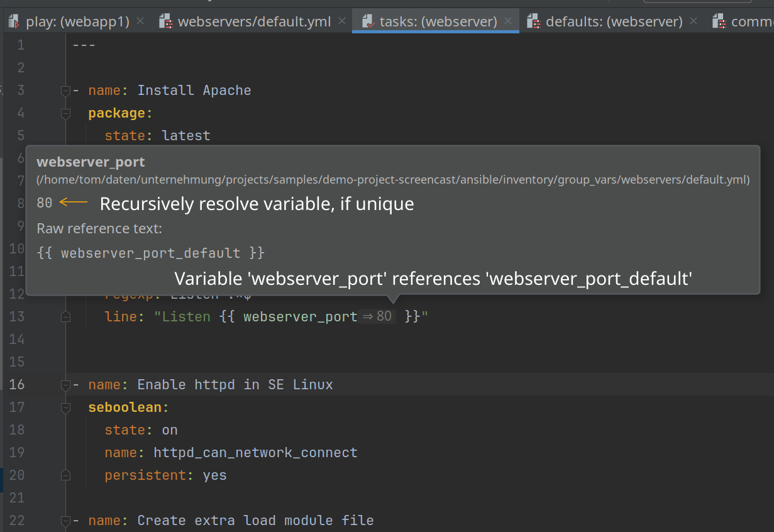This screenshot has width=774, height=532.
Task: Collapse the Create extra load module task fold
Action: pos(65,521)
